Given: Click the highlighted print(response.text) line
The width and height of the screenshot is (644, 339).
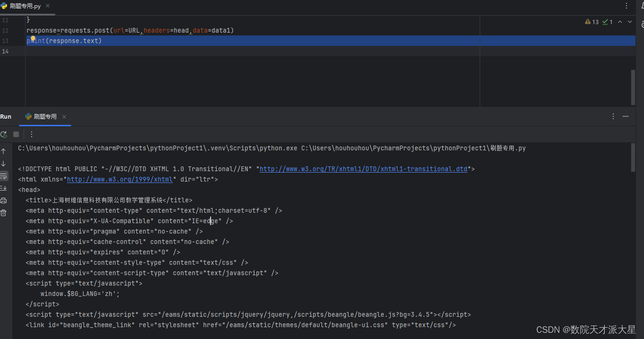Looking at the screenshot, I should click(330, 41).
